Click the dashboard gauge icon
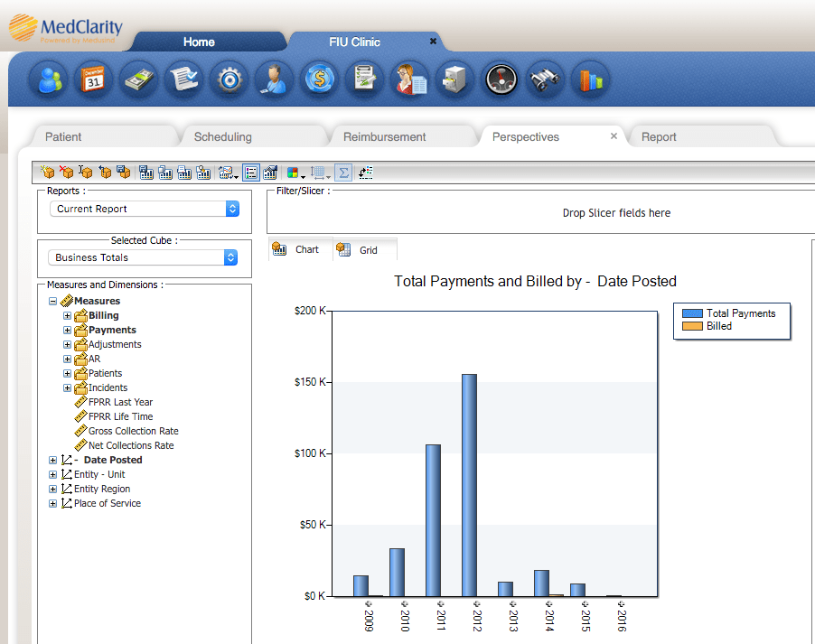 tap(501, 79)
